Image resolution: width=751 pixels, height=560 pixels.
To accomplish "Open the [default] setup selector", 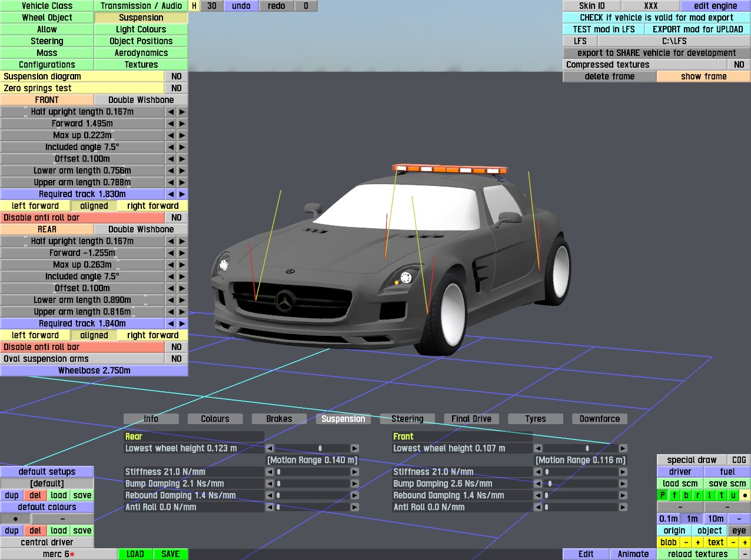I will click(46, 484).
